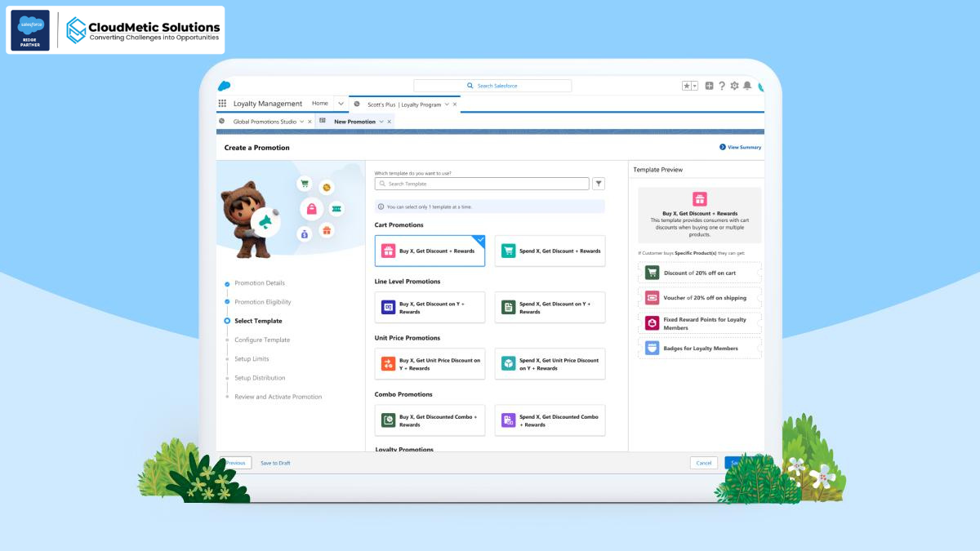The image size is (980, 551).
Task: Jump to the Setup Limits step
Action: [252, 358]
